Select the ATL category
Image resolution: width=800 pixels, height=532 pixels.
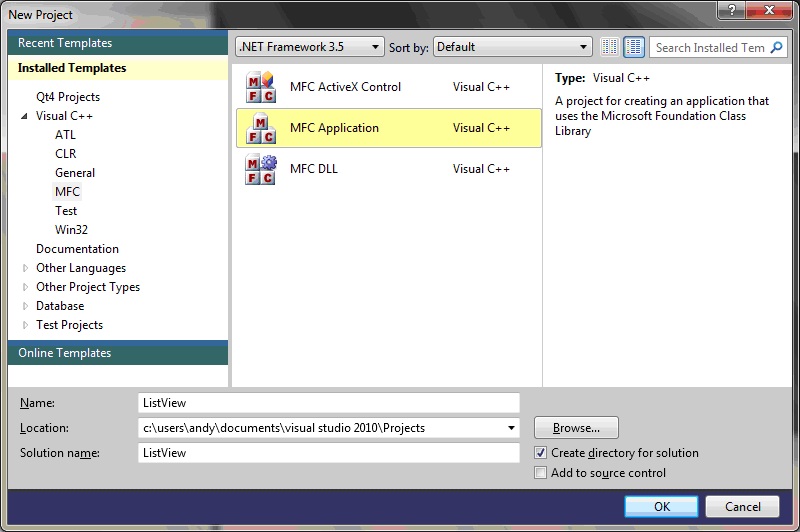click(x=65, y=135)
